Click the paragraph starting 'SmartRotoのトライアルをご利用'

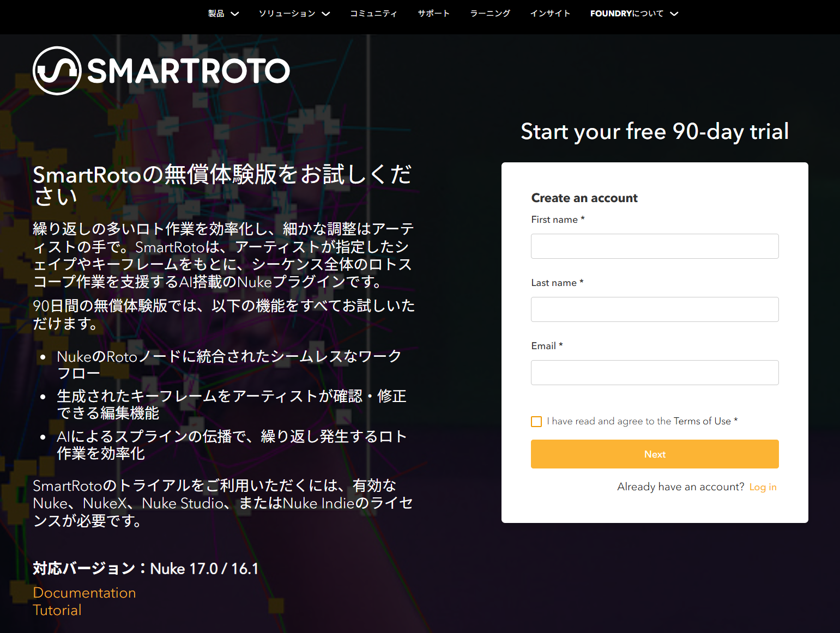pyautogui.click(x=223, y=503)
